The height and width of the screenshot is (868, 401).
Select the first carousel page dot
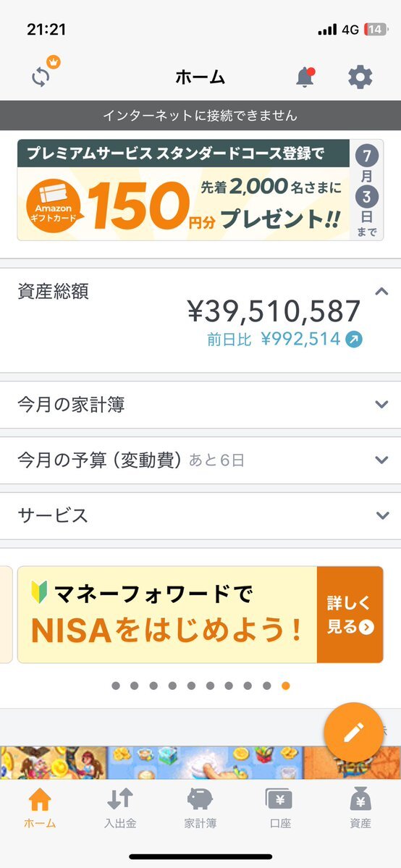tap(116, 686)
